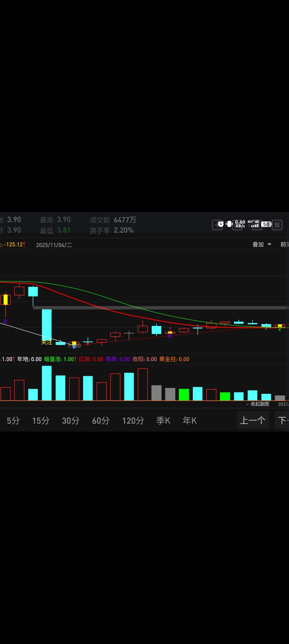Tap the vibrate mode status icon
Viewport: 289px width, 644px height.
tap(229, 224)
